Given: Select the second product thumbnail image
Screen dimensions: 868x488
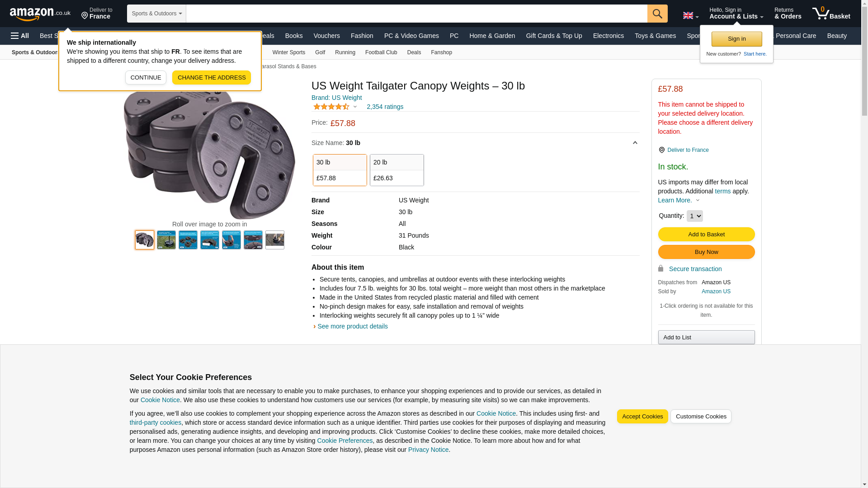Looking at the screenshot, I should [x=166, y=240].
